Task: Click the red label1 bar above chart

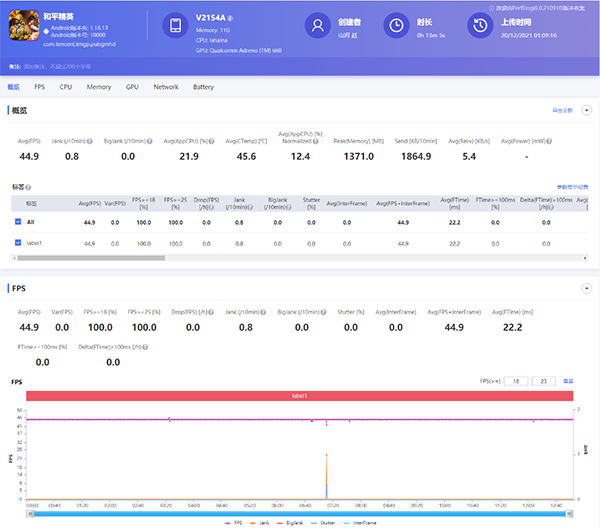Action: click(300, 396)
